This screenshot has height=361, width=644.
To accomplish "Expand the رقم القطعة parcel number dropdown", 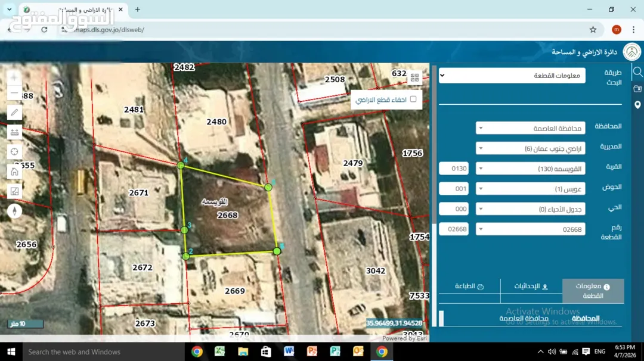I will pos(531,229).
